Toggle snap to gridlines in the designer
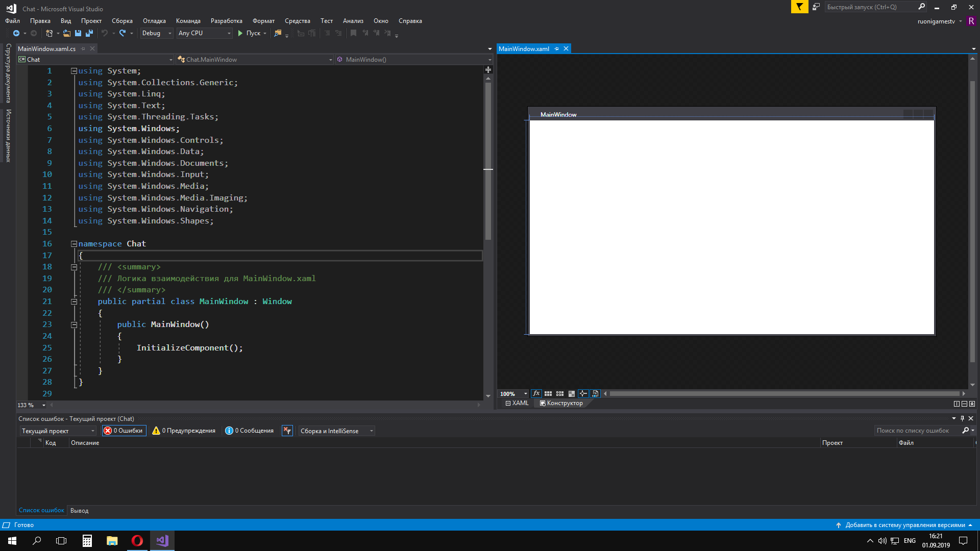The height and width of the screenshot is (551, 980). coord(560,394)
